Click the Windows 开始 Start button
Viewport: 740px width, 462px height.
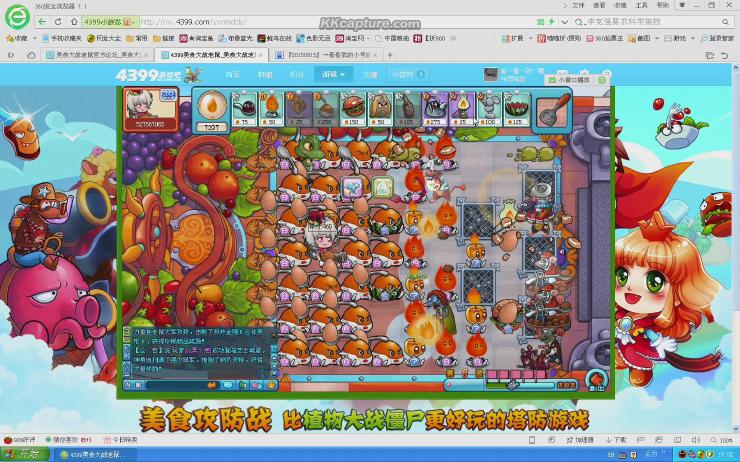pyautogui.click(x=25, y=454)
